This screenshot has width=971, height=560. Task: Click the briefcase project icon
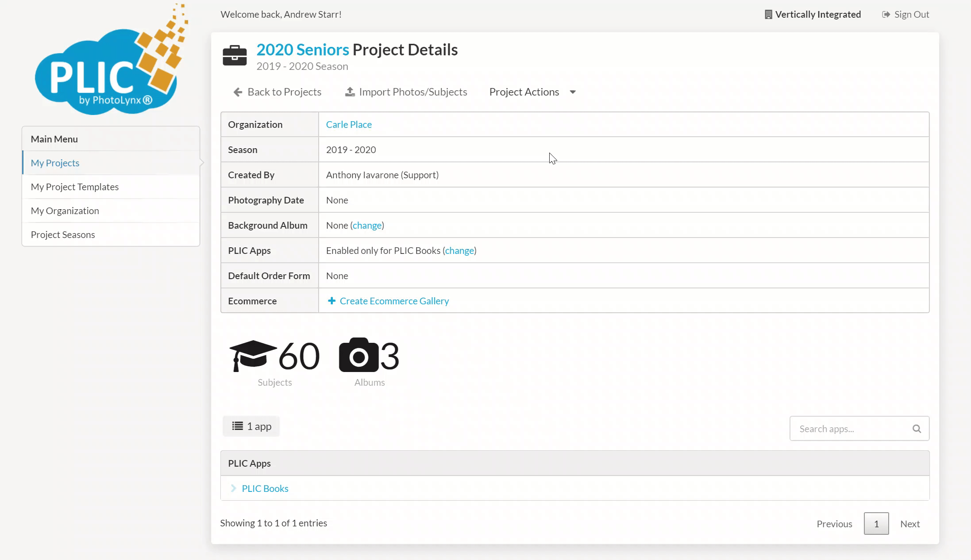tap(235, 56)
